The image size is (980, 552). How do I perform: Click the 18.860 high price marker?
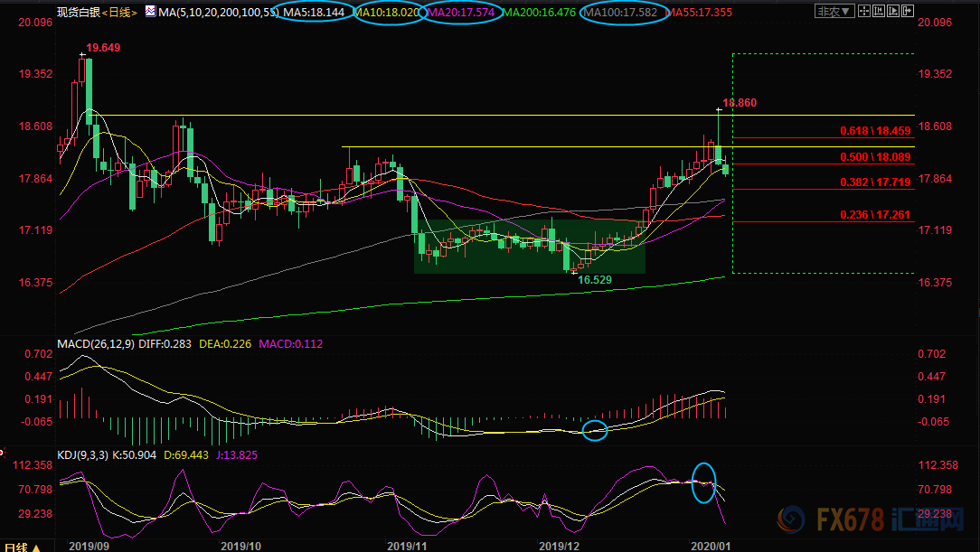[x=739, y=103]
